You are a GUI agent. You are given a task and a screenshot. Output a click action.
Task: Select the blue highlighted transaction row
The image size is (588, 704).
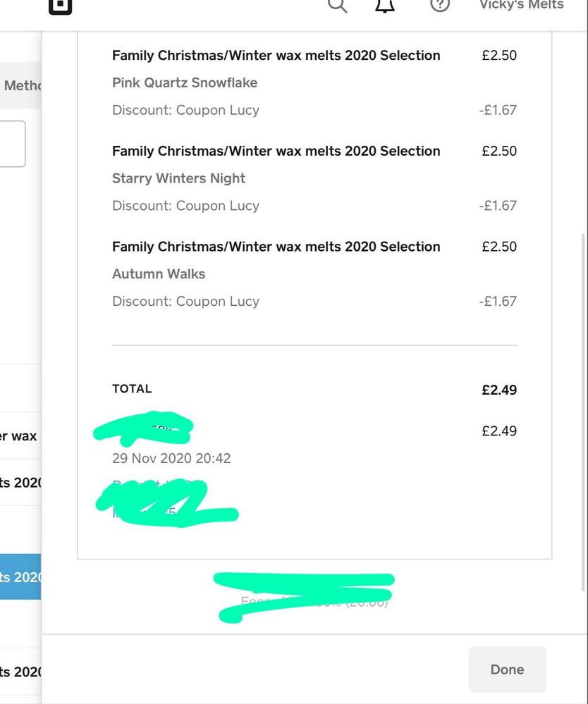point(20,577)
